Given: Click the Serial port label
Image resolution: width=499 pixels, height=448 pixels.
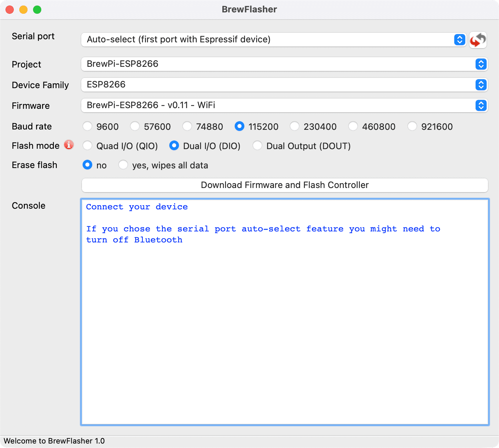Looking at the screenshot, I should pos(33,36).
